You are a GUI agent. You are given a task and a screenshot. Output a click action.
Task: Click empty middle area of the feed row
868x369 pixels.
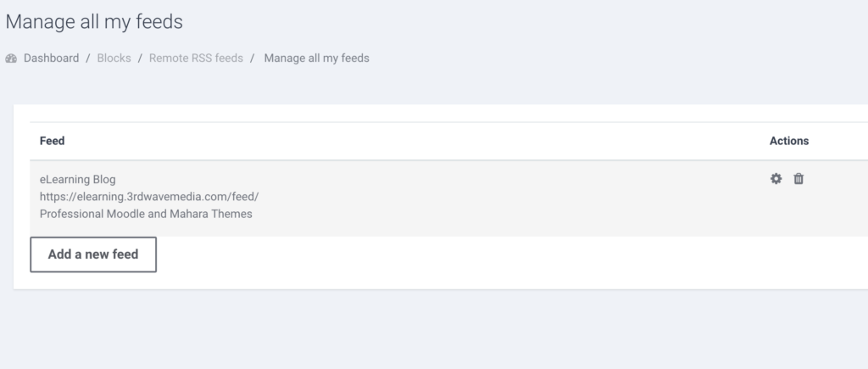click(509, 197)
